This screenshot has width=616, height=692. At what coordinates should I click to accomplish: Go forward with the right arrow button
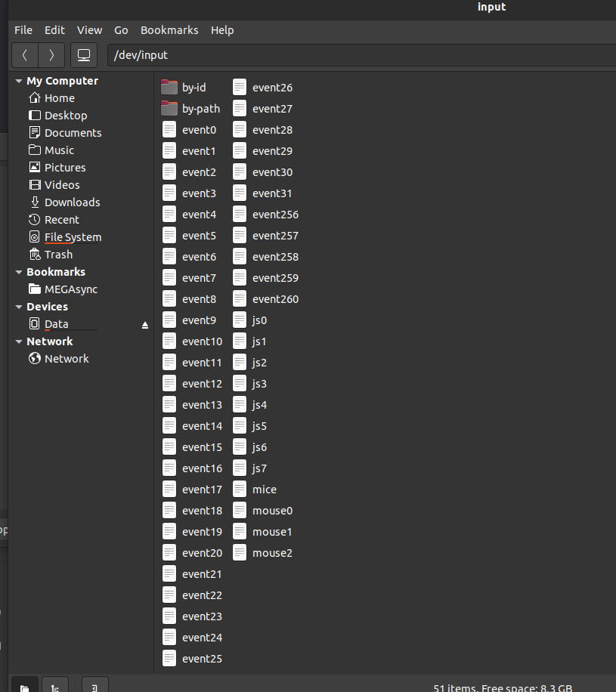[51, 55]
